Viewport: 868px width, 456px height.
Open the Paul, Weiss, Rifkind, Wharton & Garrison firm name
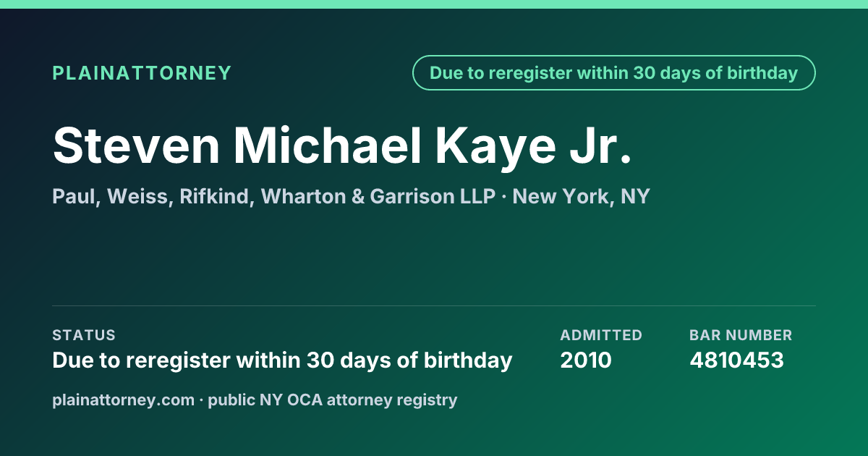(x=274, y=197)
